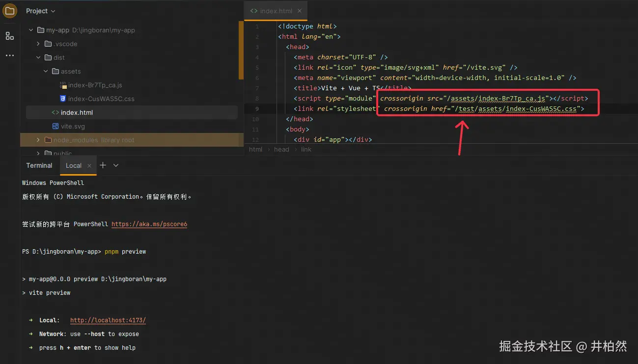Click the JS file icon for index-Br7Tp_ca.js
This screenshot has height=364, width=638.
tap(63, 85)
